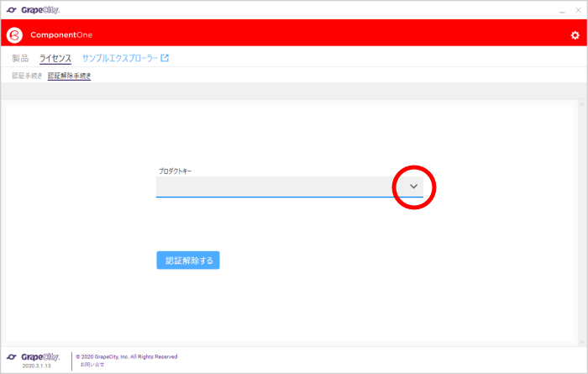Image resolution: width=588 pixels, height=374 pixels.
Task: Minimize the GrapeCity window
Action: point(562,11)
